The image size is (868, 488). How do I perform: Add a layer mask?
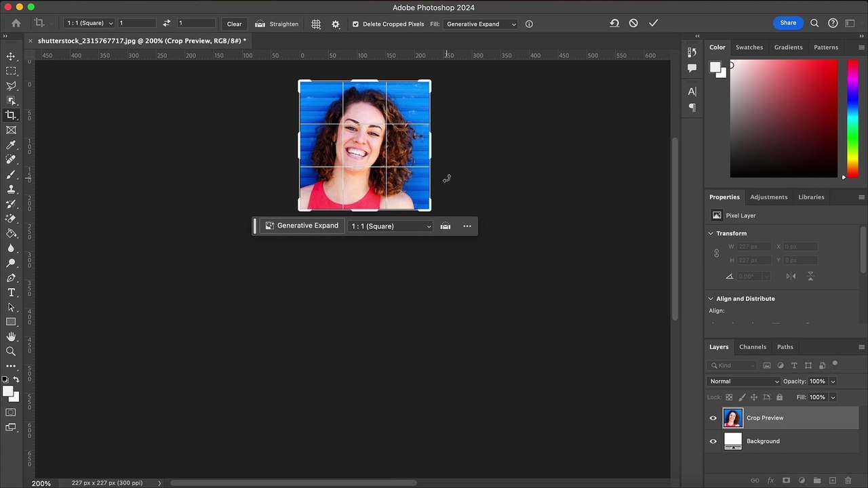[x=787, y=481]
